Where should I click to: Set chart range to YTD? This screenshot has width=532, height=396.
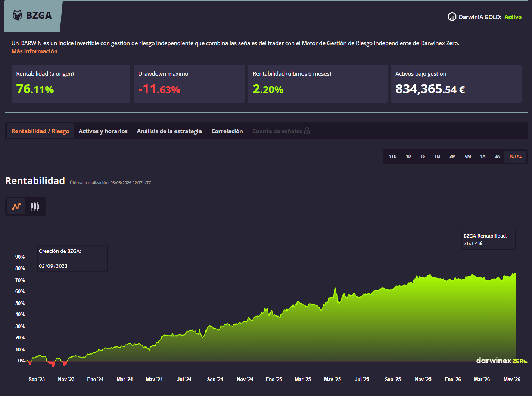[393, 157]
